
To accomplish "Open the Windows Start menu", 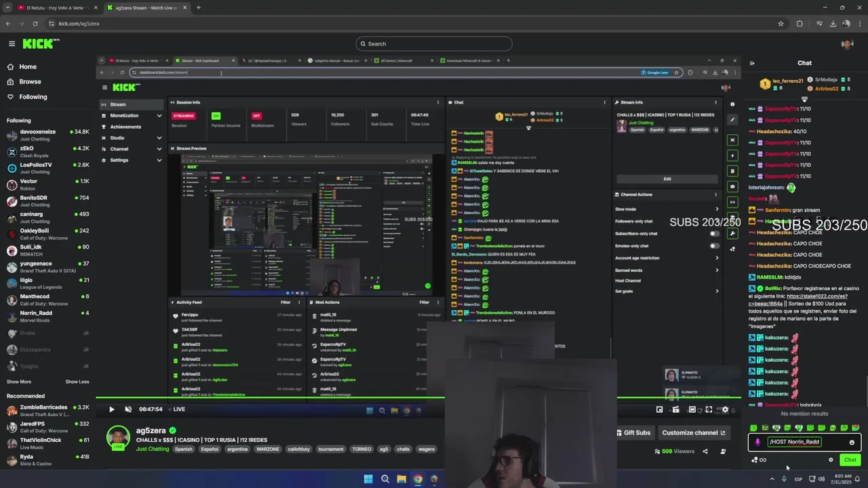I will (x=368, y=479).
